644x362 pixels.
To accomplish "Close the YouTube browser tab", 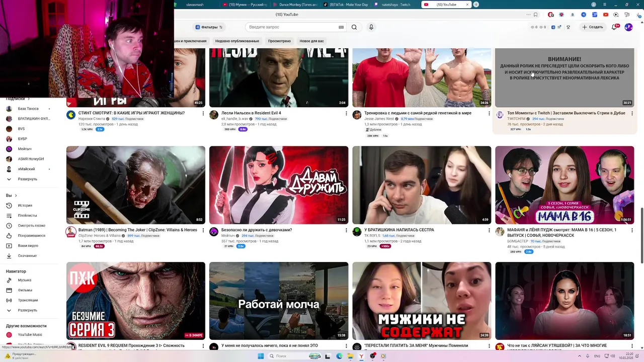I will click(x=467, y=5).
